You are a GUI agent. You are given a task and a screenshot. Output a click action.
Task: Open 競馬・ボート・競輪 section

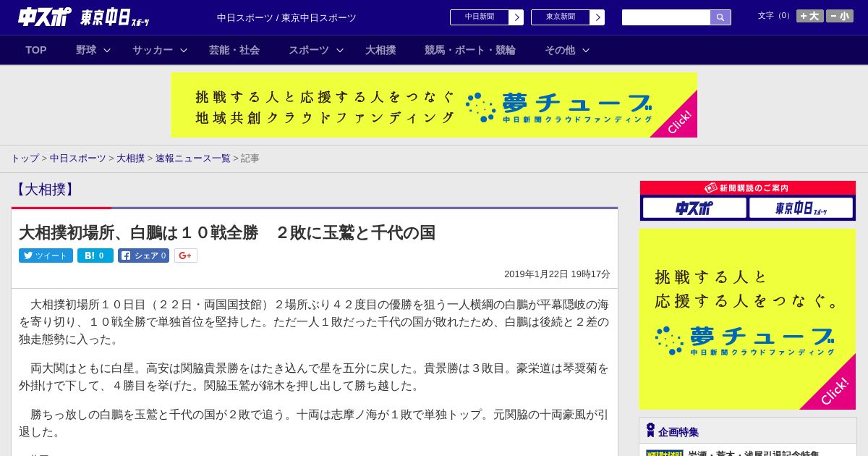pyautogui.click(x=470, y=50)
